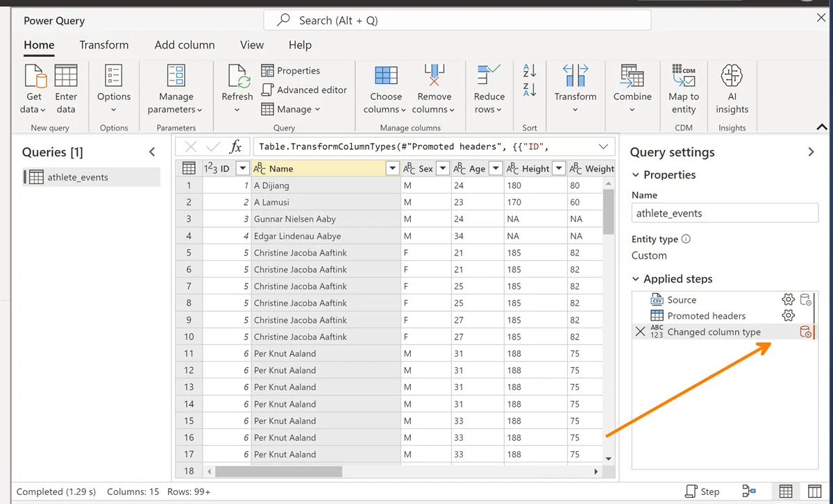The image size is (833, 504).
Task: Click the horizontal scrollbar of the data grid
Action: pyautogui.click(x=278, y=471)
